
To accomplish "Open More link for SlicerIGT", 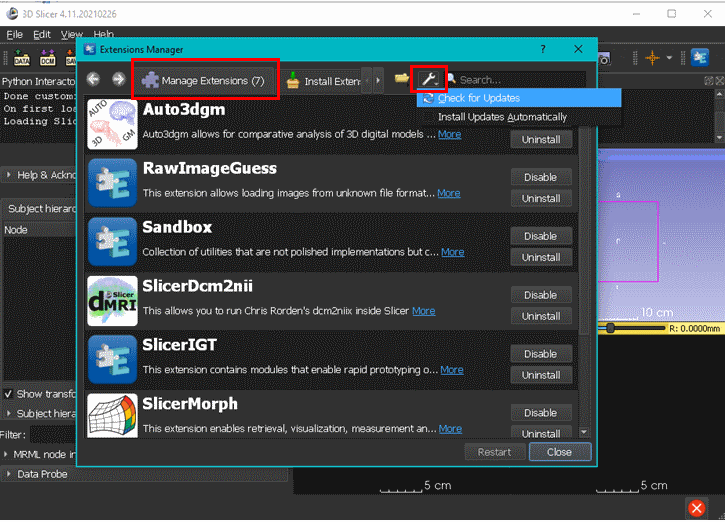I will (452, 370).
